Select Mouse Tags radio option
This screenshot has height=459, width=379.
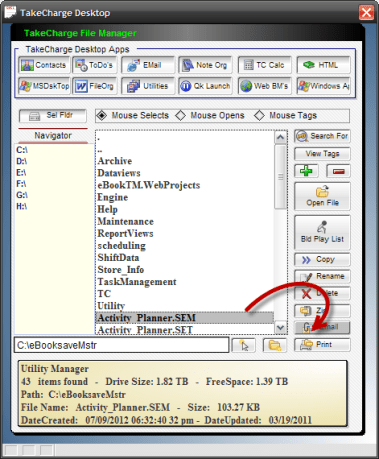point(286,116)
